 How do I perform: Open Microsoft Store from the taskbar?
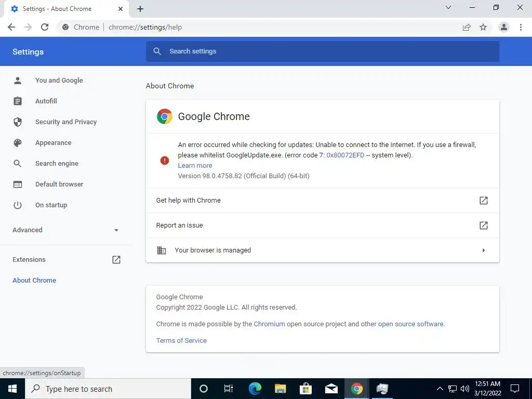[305, 389]
